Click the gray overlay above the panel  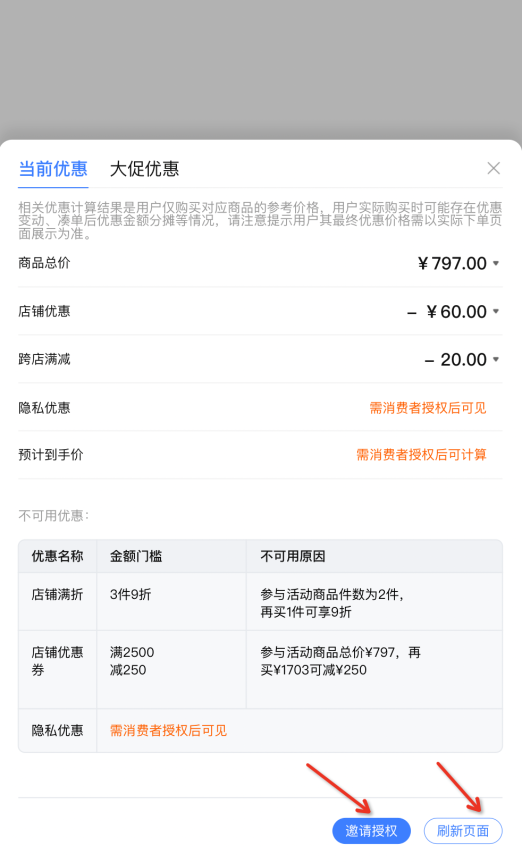point(261,69)
